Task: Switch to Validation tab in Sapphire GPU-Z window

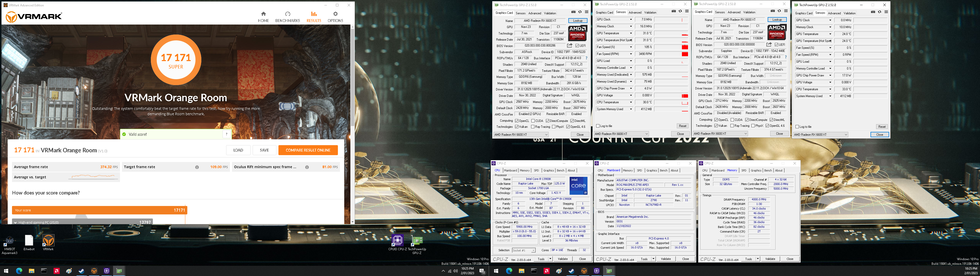Action: click(749, 12)
